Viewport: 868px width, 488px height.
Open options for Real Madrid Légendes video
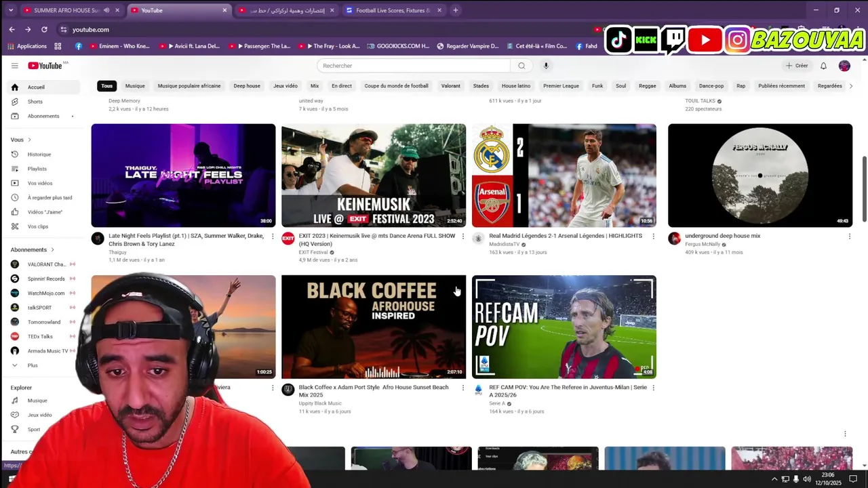[653, 237]
